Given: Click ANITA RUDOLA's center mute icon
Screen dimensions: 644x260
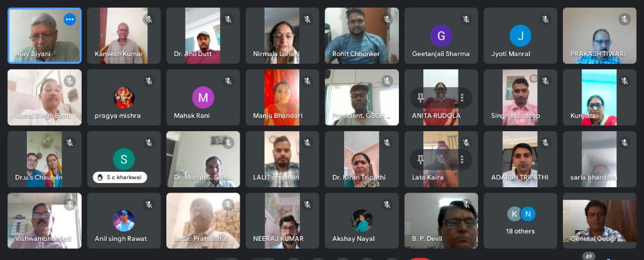Looking at the screenshot, I should pyautogui.click(x=441, y=97).
